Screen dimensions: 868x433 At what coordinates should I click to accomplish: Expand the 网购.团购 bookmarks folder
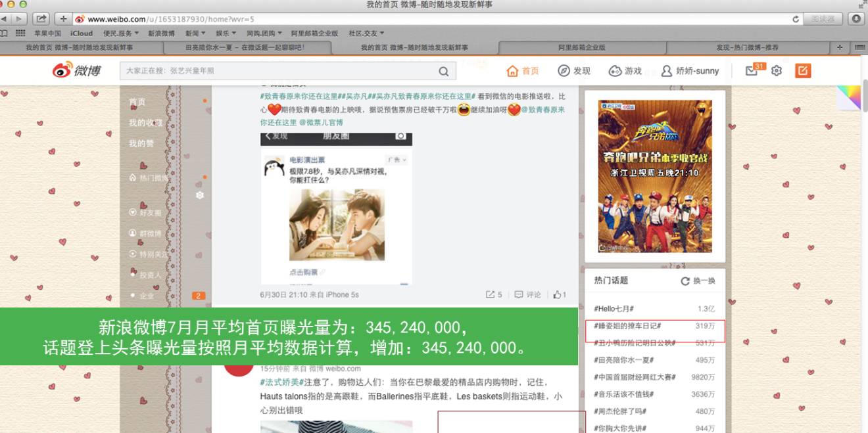click(x=264, y=33)
